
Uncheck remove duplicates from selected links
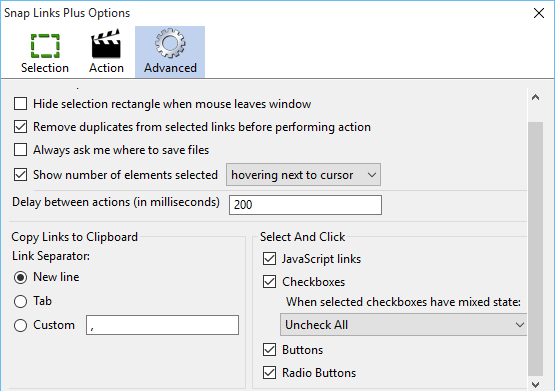21,127
